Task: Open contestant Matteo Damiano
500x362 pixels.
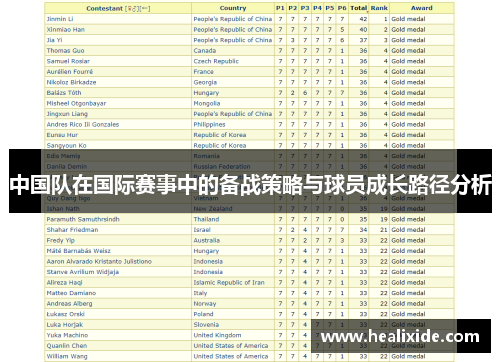Action: tap(71, 293)
